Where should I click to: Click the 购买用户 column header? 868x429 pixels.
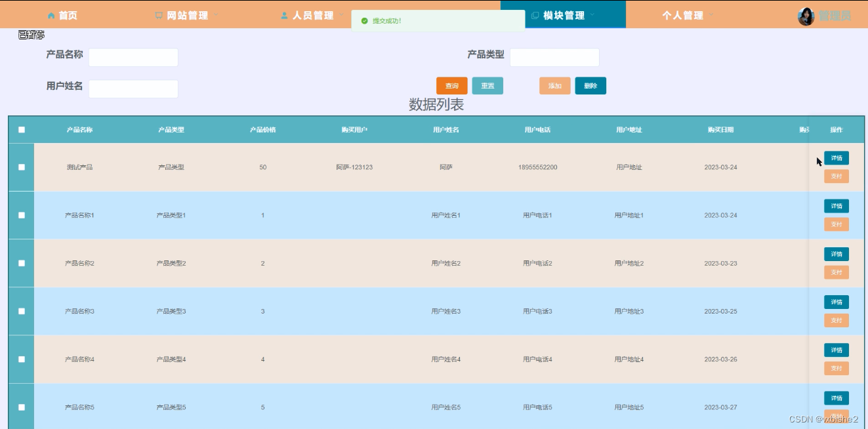pos(354,130)
